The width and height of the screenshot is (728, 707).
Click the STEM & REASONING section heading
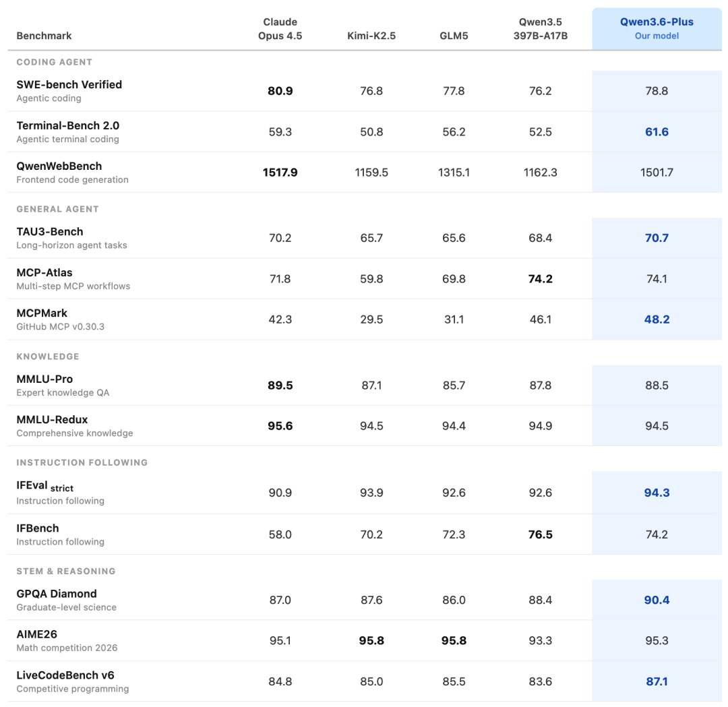click(x=66, y=571)
